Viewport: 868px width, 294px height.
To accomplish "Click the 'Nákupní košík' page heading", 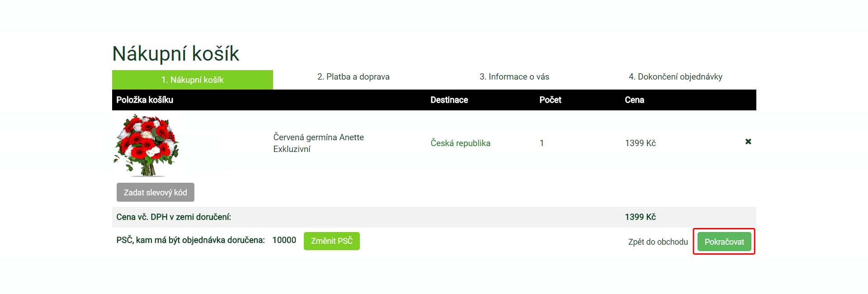I will click(x=175, y=54).
